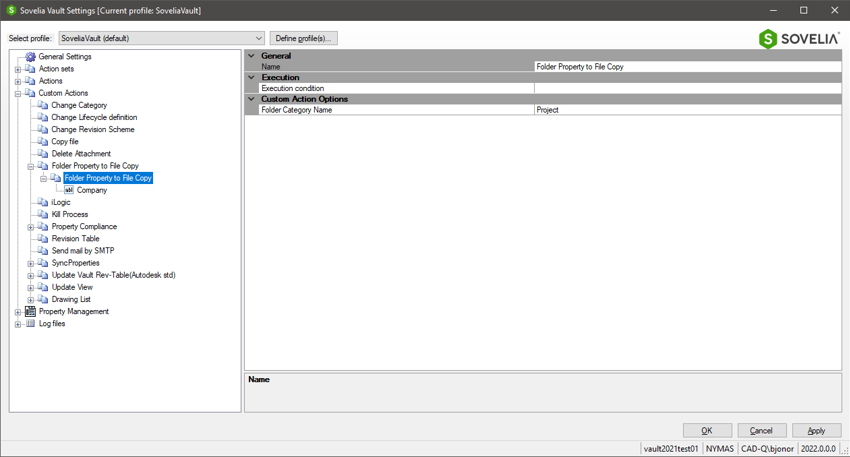This screenshot has width=850, height=457.
Task: Click the Define profile(s)... button
Action: [304, 38]
